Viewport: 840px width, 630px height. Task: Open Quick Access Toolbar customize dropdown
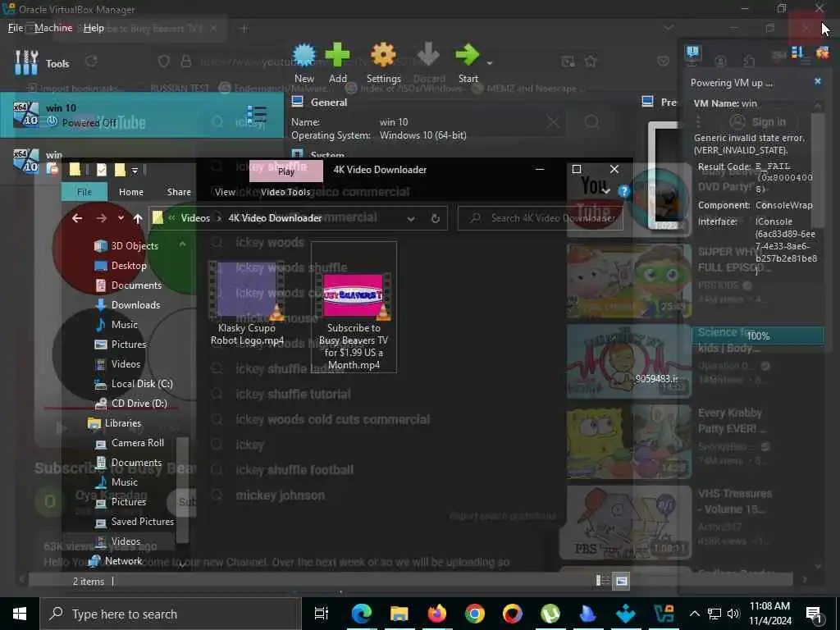[x=135, y=171]
